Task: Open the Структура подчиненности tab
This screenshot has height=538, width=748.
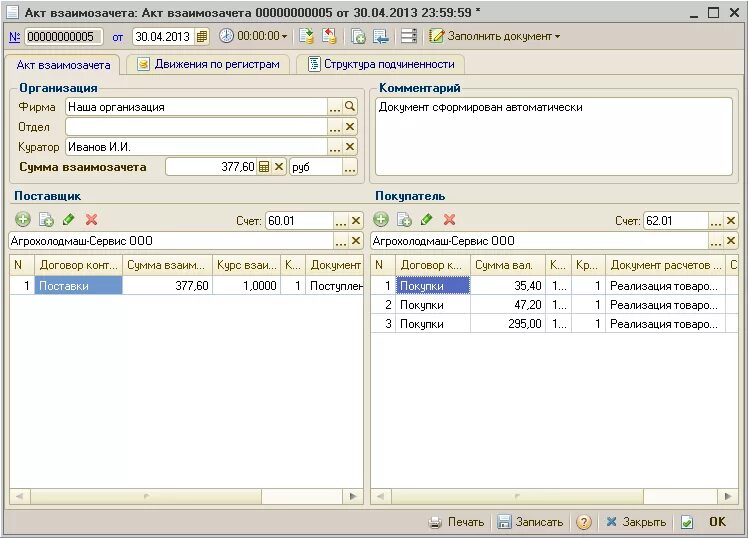Action: [x=381, y=64]
